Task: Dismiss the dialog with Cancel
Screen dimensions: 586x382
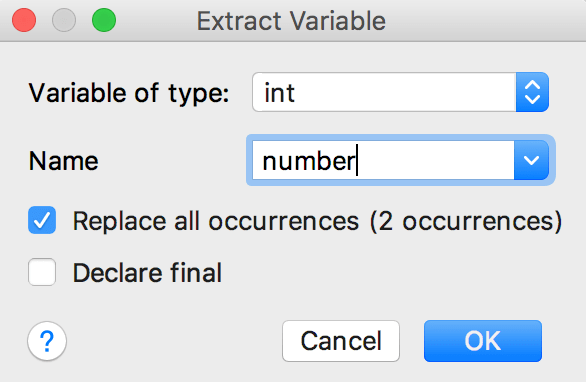Action: point(341,341)
